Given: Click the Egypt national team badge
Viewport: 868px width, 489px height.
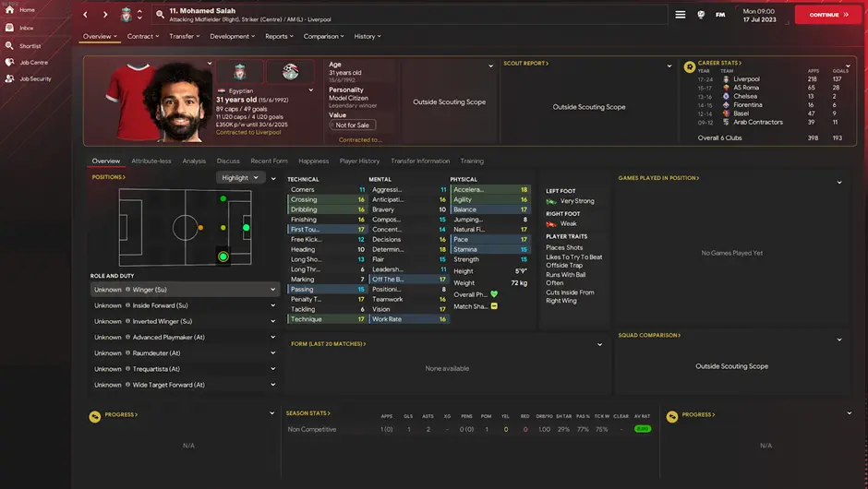Looking at the screenshot, I should 290,72.
